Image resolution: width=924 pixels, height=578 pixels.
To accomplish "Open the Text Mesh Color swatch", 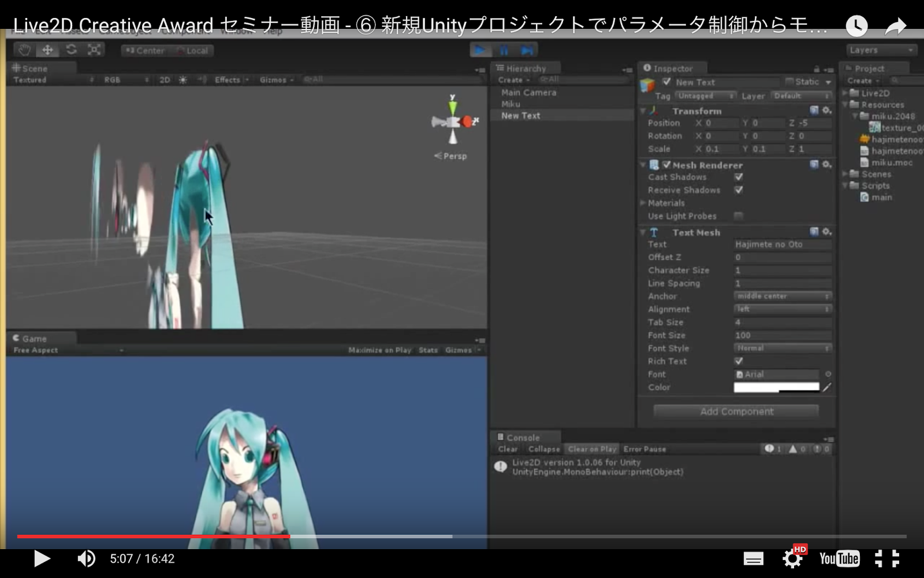I will click(776, 387).
